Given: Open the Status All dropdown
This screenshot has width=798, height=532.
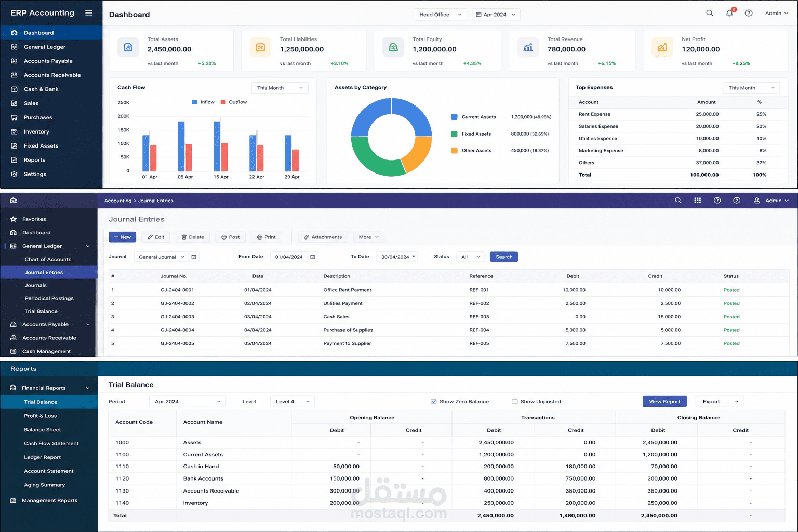Looking at the screenshot, I should point(471,257).
